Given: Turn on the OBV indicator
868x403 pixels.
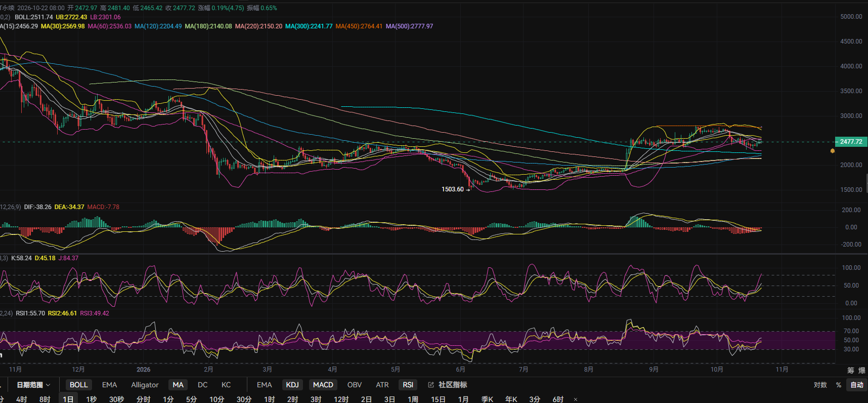Looking at the screenshot, I should point(355,385).
